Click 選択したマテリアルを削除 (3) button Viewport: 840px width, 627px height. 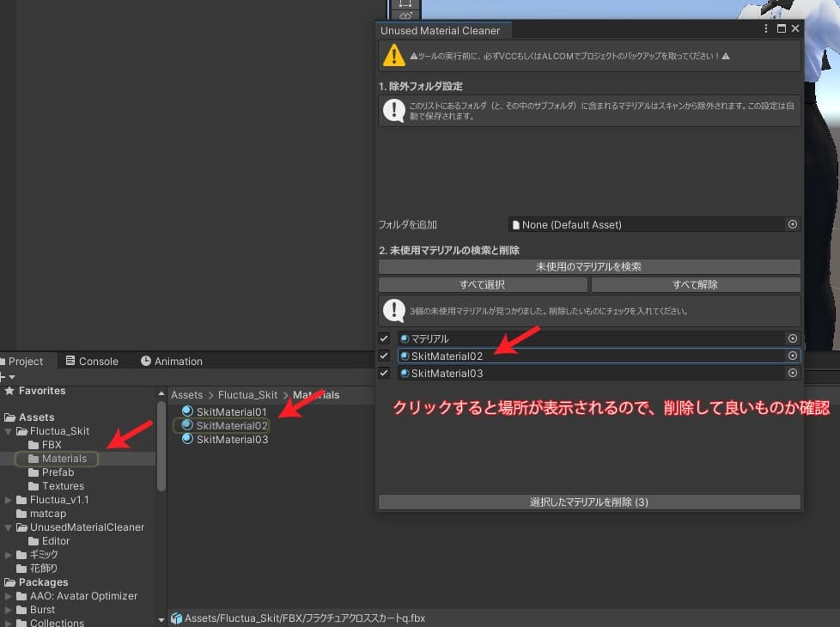pyautogui.click(x=588, y=502)
